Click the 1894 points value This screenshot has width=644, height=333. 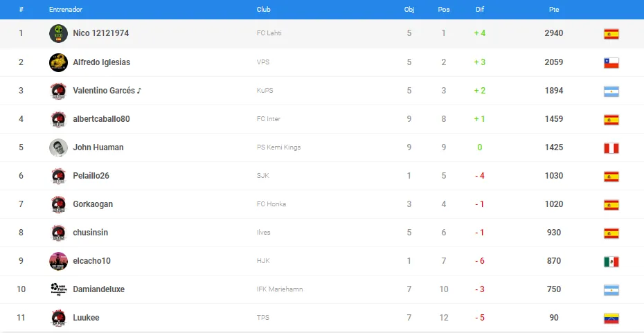tap(554, 90)
